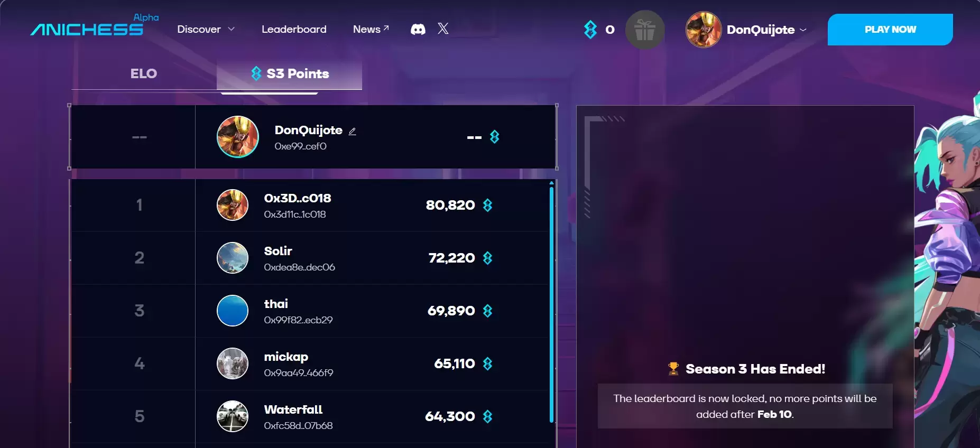Switch to the ELO tab

point(144,74)
